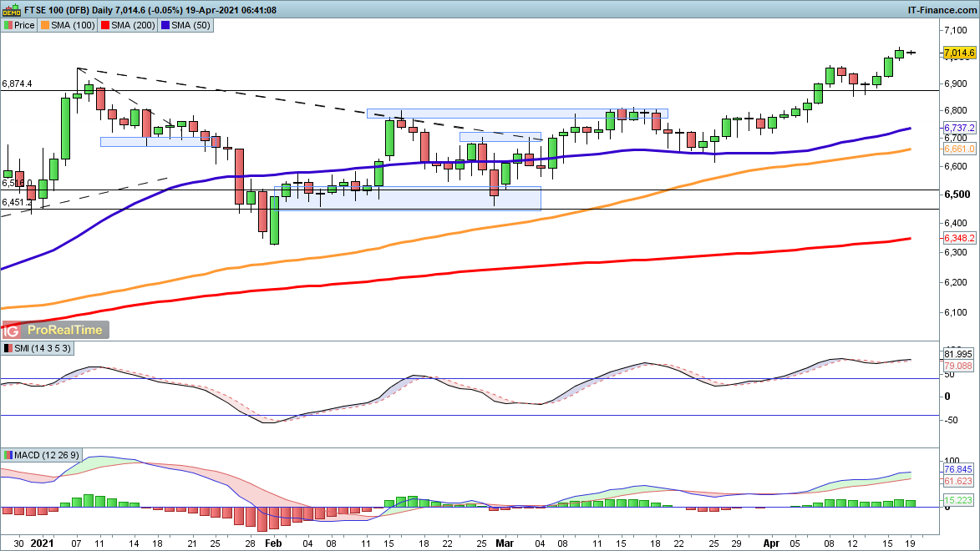980x551 pixels.
Task: Click the Feb label on time axis
Action: (x=274, y=542)
